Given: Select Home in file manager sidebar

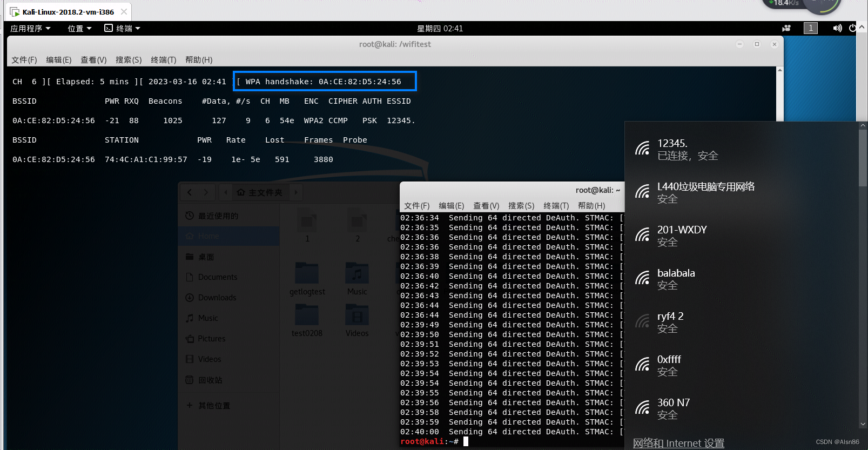Looking at the screenshot, I should pos(229,236).
